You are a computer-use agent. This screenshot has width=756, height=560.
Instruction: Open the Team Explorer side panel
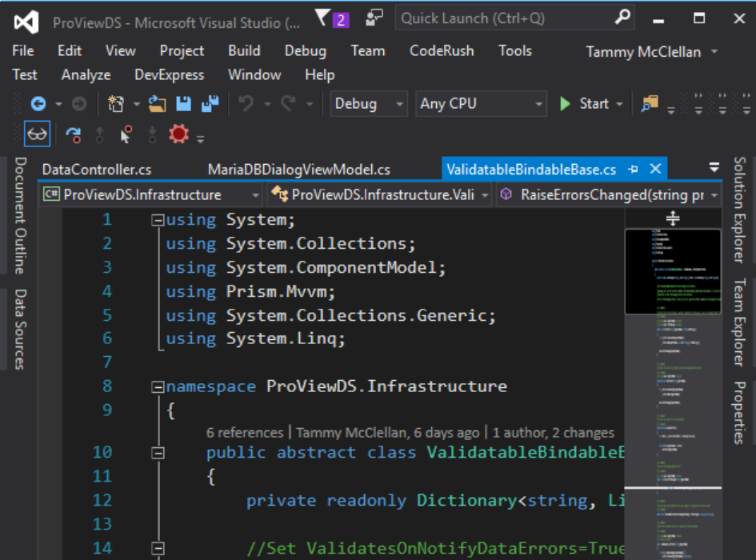(x=739, y=322)
